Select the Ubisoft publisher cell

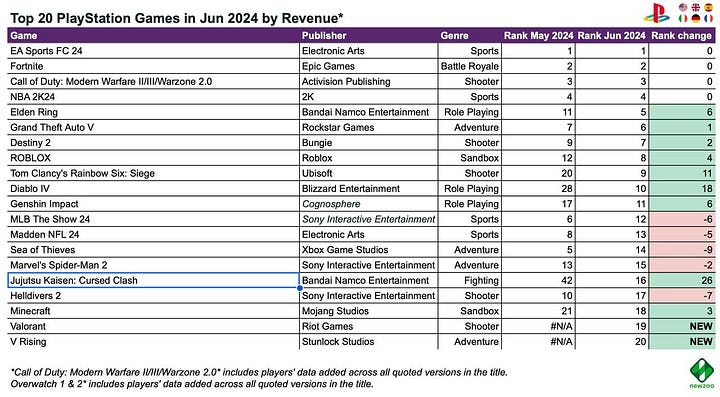368,173
